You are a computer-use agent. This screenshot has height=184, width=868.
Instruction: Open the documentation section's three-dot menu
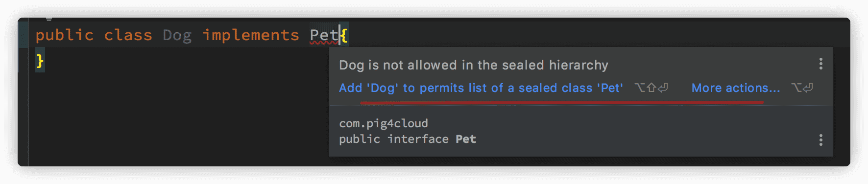tap(821, 140)
